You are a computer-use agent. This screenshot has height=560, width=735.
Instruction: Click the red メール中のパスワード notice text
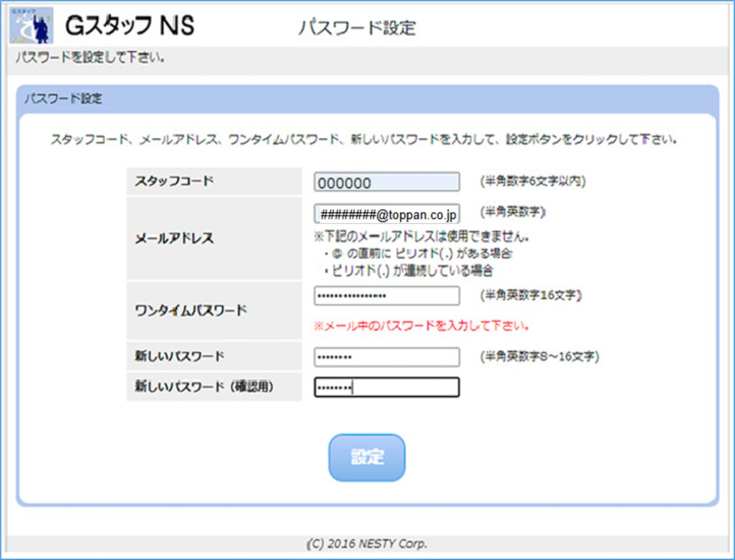[421, 326]
